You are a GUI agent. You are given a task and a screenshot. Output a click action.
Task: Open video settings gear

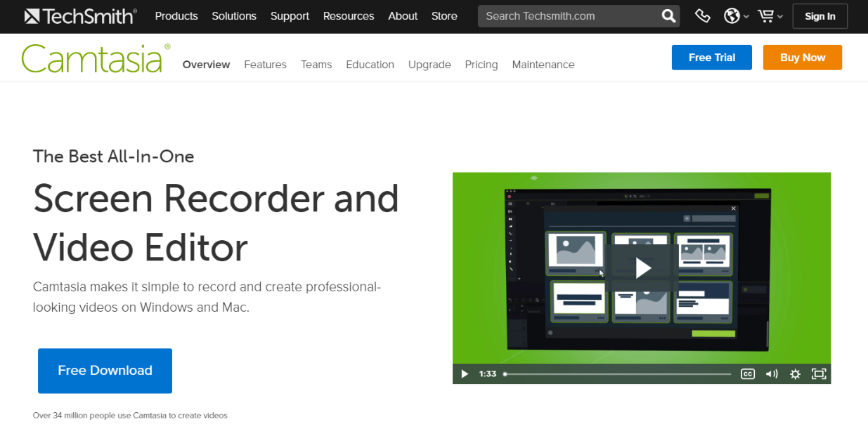click(795, 374)
